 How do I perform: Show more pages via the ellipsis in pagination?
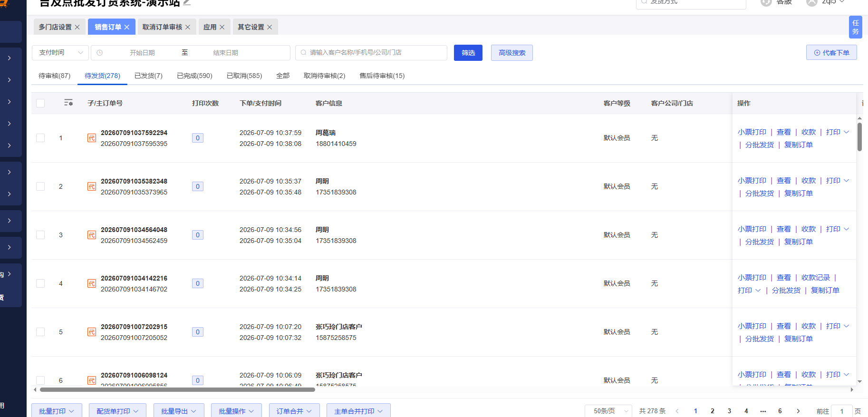(x=763, y=411)
